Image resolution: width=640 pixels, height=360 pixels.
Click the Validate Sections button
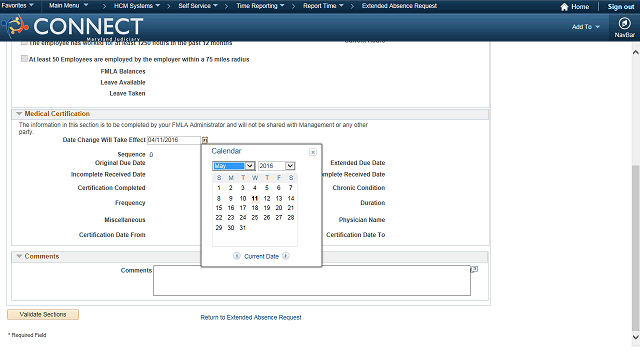(43, 315)
